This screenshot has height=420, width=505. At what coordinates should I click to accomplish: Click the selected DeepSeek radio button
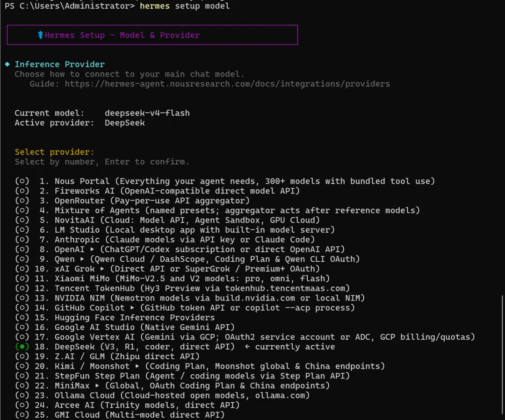(x=22, y=347)
